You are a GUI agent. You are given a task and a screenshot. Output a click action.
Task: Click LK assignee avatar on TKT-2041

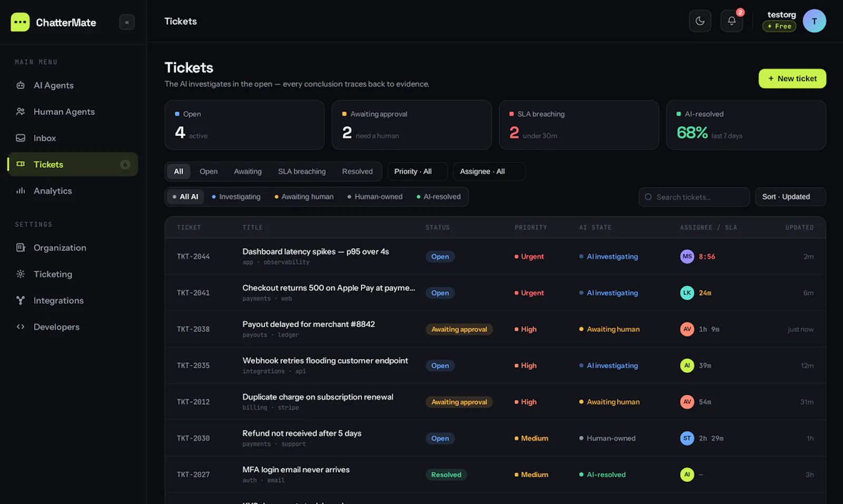pos(687,293)
